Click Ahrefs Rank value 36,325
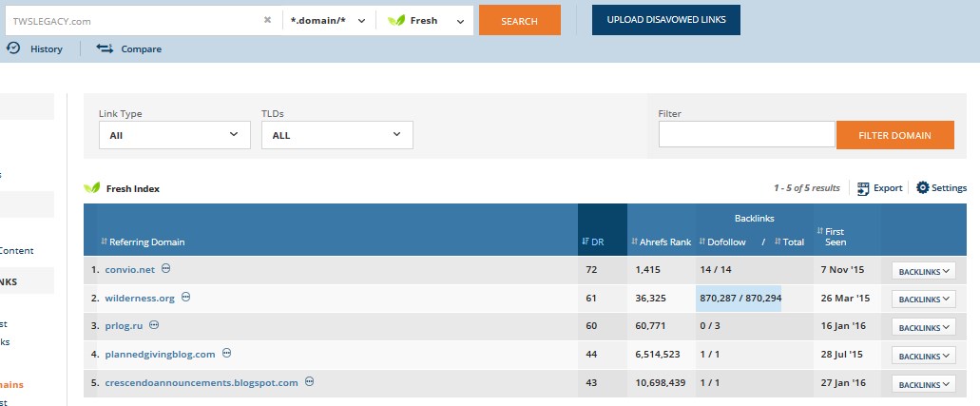 pos(650,299)
